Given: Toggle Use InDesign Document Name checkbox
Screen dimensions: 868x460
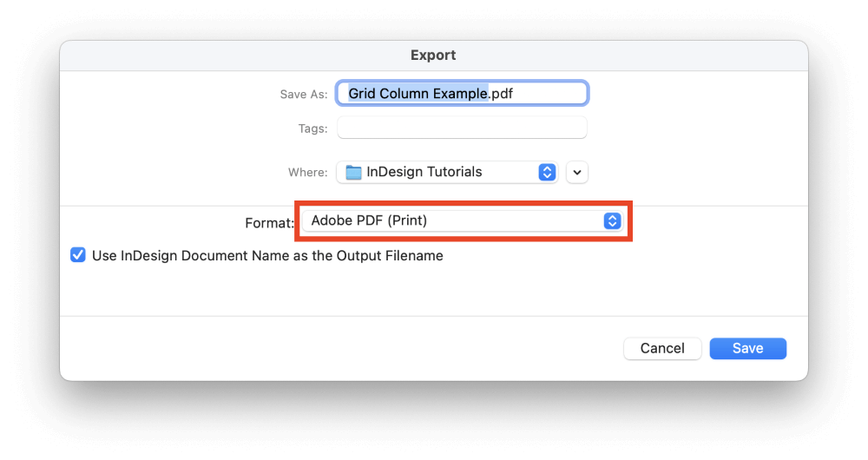Looking at the screenshot, I should pos(78,255).
